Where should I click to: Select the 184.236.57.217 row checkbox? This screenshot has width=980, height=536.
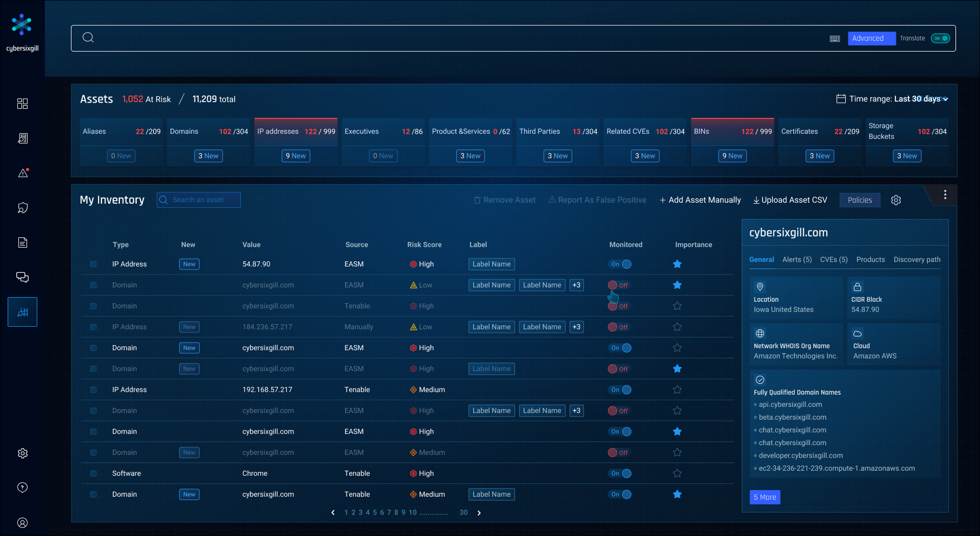tap(93, 327)
